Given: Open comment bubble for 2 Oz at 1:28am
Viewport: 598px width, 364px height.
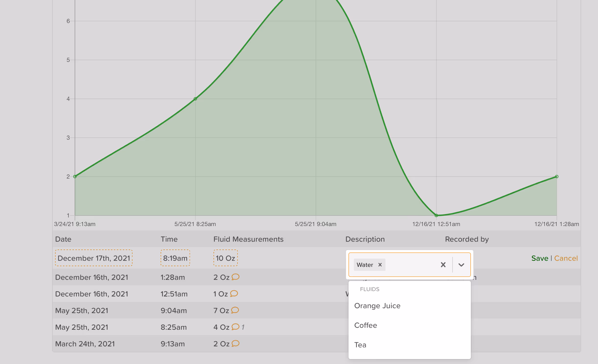Looking at the screenshot, I should (x=235, y=277).
